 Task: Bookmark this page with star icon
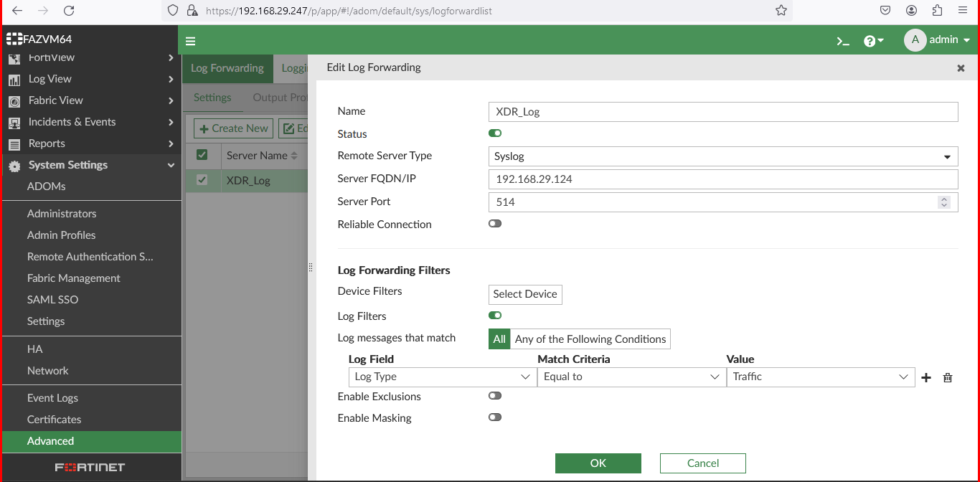pyautogui.click(x=781, y=11)
